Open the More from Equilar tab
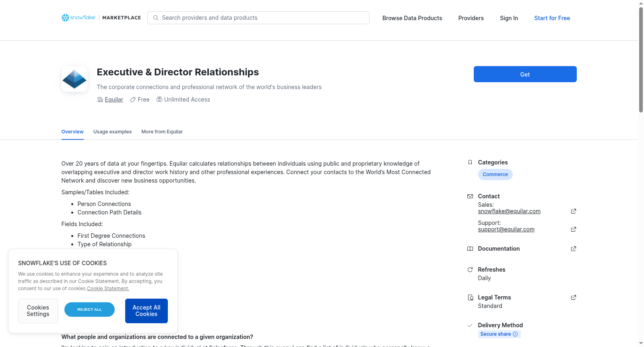 (162, 132)
